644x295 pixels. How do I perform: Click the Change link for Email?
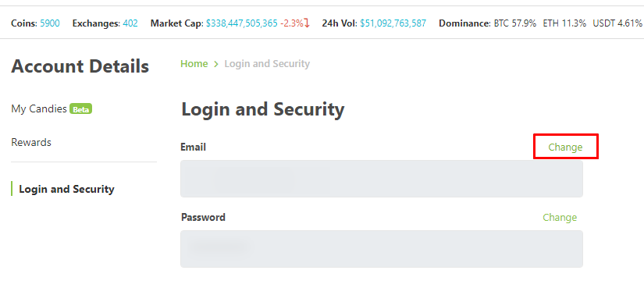pos(565,147)
